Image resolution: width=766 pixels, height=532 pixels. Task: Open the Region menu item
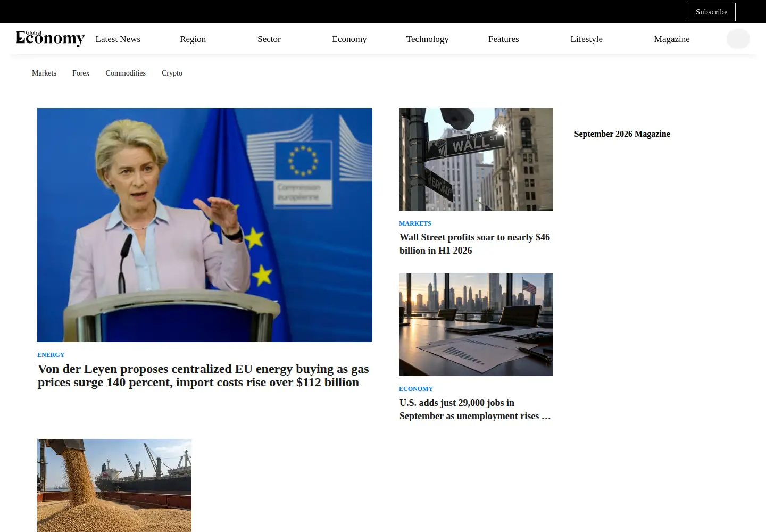(x=193, y=39)
